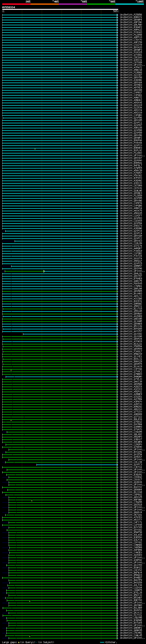Screen dimensions: 146x644
Task: Click the UniRef100_O22534 label
Action: (131, 108)
